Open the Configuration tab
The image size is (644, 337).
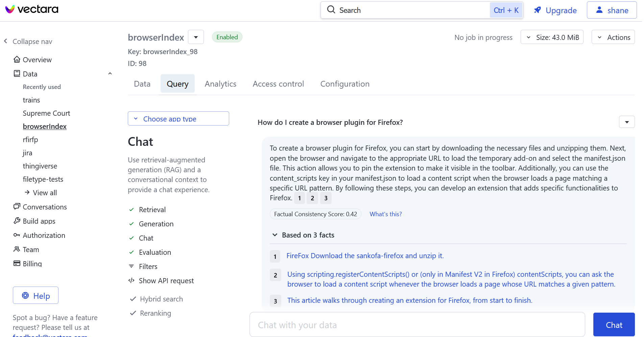point(344,84)
